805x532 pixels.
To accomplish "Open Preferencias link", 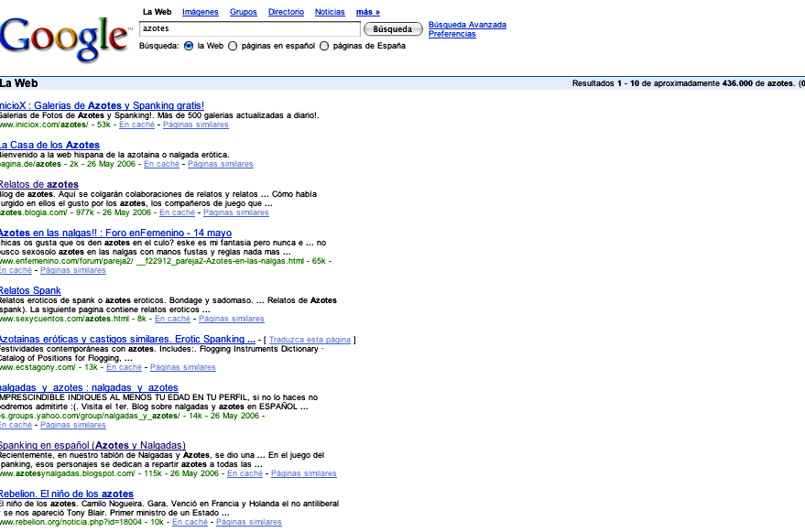I will tap(451, 34).
